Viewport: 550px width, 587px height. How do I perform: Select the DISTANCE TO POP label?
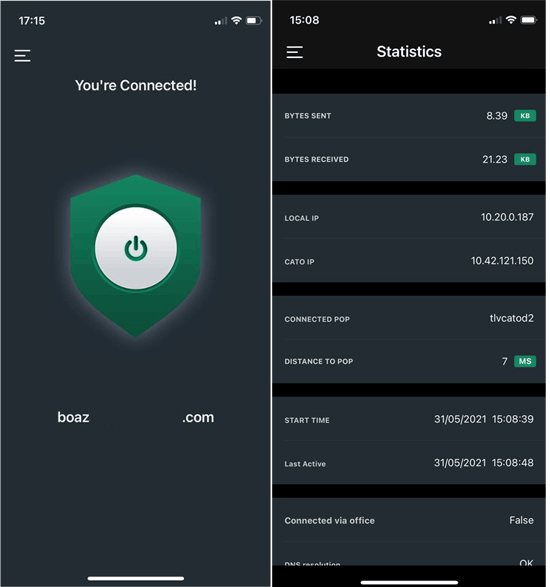tap(319, 362)
